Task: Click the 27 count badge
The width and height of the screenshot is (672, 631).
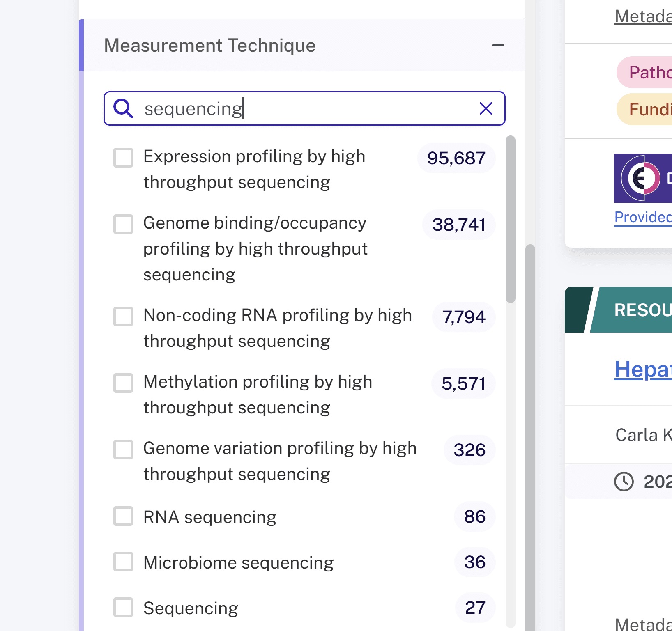Action: (x=475, y=608)
